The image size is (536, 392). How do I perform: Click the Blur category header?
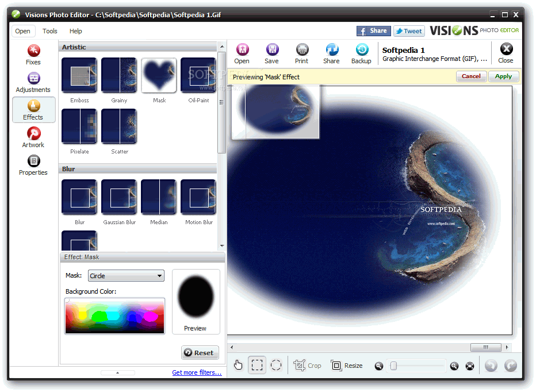click(138, 169)
